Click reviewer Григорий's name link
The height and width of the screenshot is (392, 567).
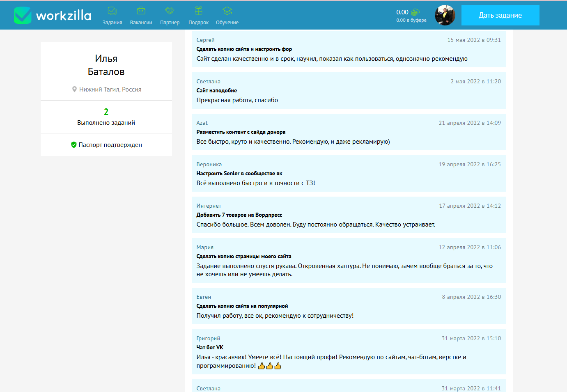click(208, 338)
